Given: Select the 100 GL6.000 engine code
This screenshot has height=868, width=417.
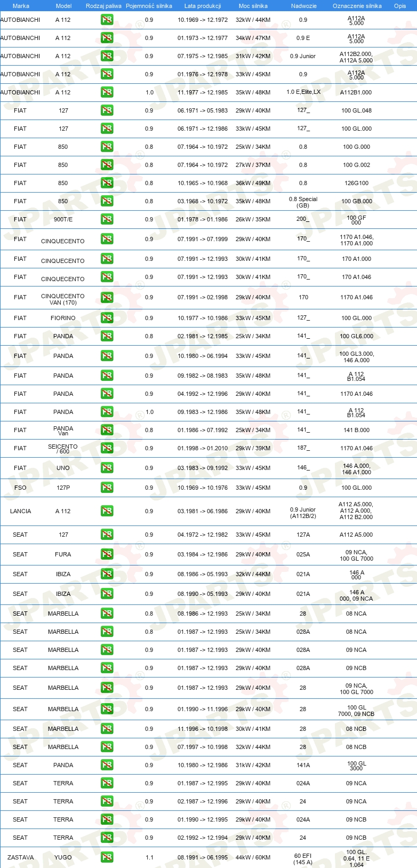Looking at the screenshot, I should point(356,336).
